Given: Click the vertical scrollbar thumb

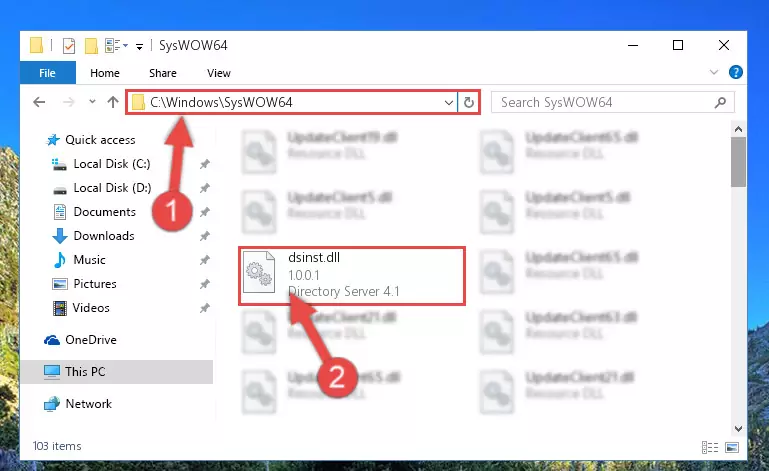Looking at the screenshot, I should tap(738, 162).
